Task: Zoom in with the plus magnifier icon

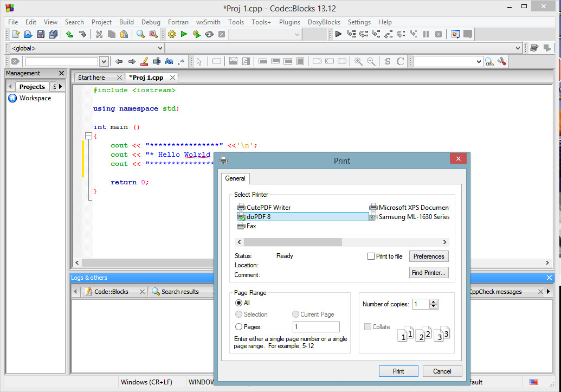Action: pyautogui.click(x=358, y=62)
